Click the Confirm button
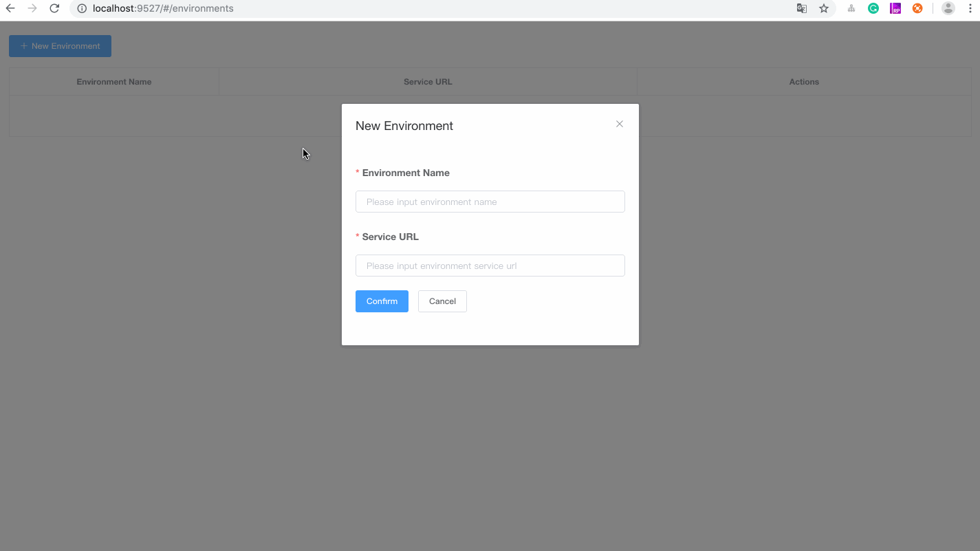The height and width of the screenshot is (551, 980). point(382,301)
